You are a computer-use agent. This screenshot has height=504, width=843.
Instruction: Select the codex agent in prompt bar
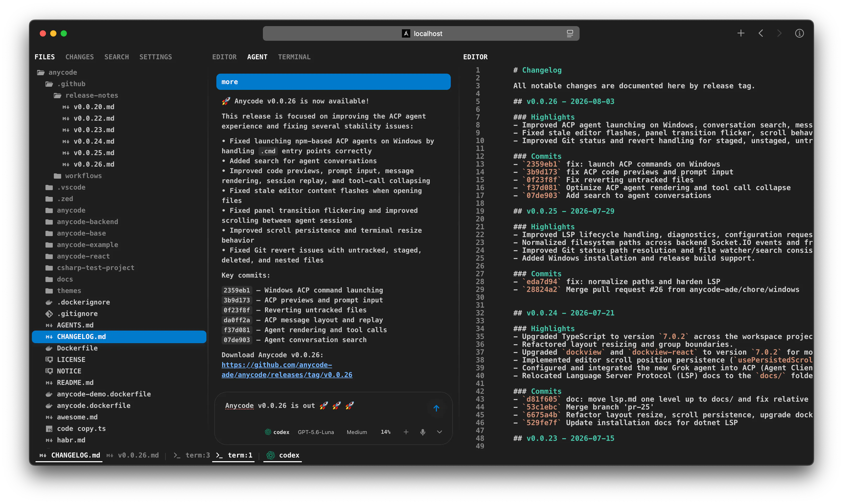point(277,432)
